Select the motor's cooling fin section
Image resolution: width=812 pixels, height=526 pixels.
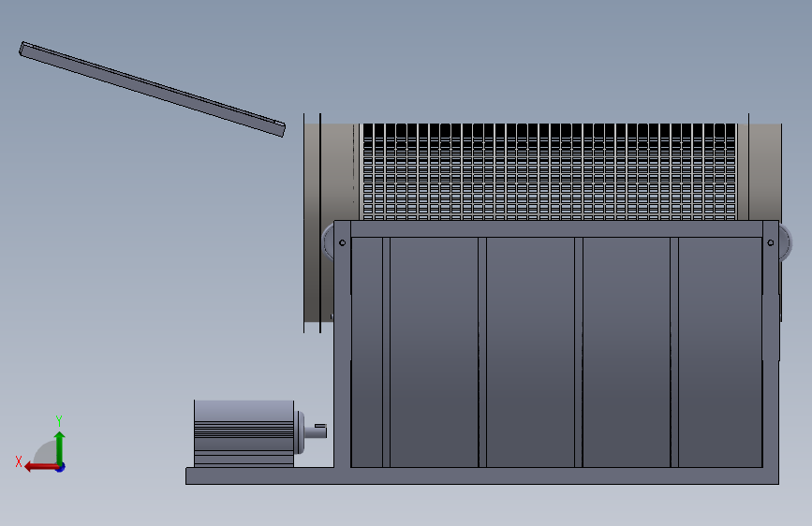[x=244, y=430]
